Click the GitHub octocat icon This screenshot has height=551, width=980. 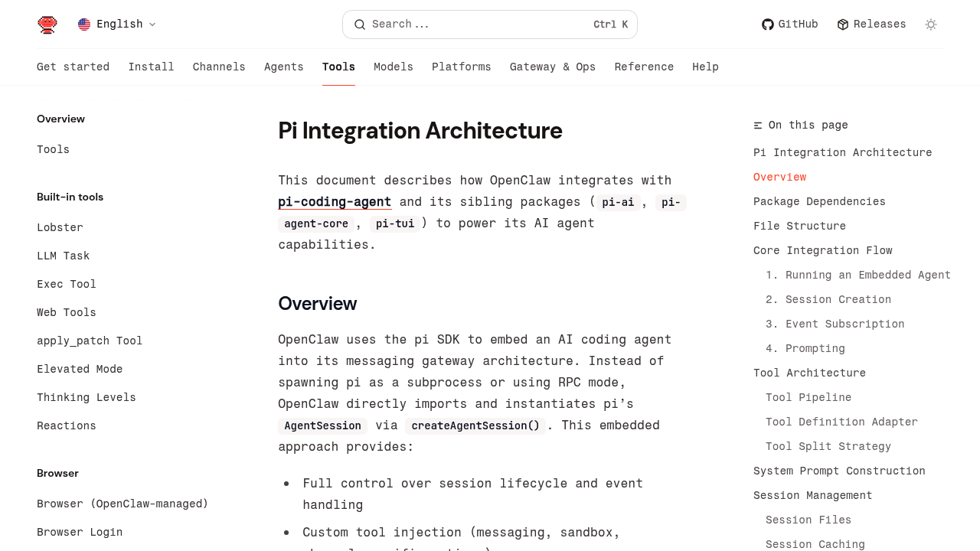(x=767, y=24)
